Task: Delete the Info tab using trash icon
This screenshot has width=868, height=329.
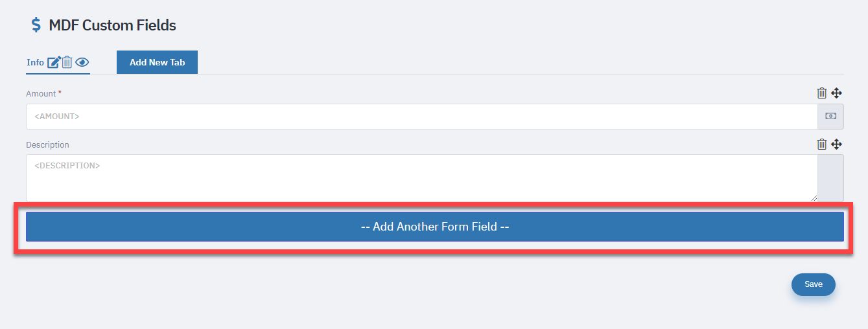Action: tap(67, 63)
